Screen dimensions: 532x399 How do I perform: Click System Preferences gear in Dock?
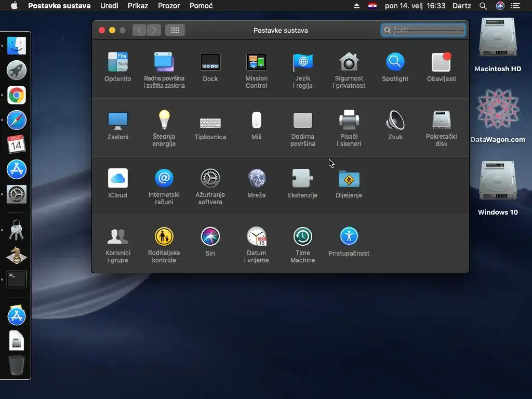(16, 194)
